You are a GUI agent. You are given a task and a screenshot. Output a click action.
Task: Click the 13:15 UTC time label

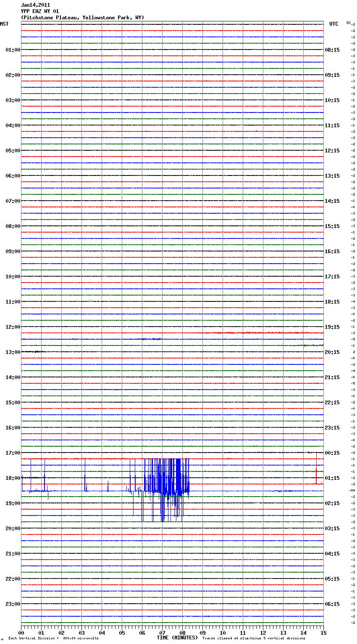tap(332, 176)
